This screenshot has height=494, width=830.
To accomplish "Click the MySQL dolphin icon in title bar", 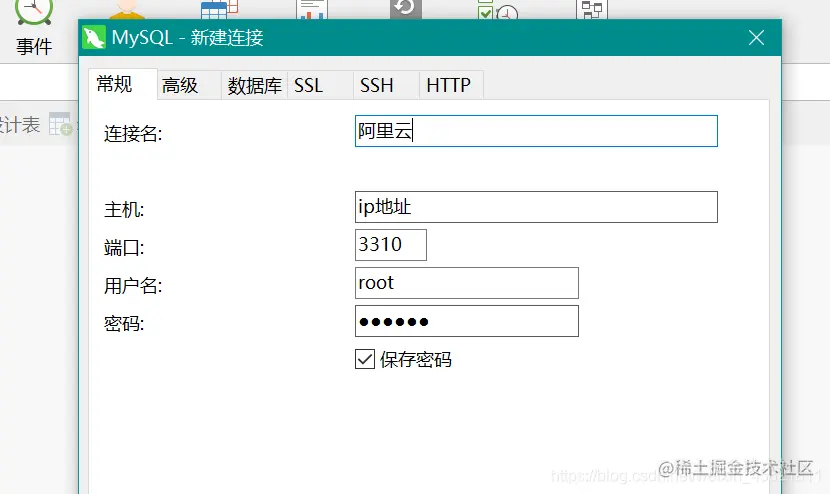I will [x=94, y=38].
